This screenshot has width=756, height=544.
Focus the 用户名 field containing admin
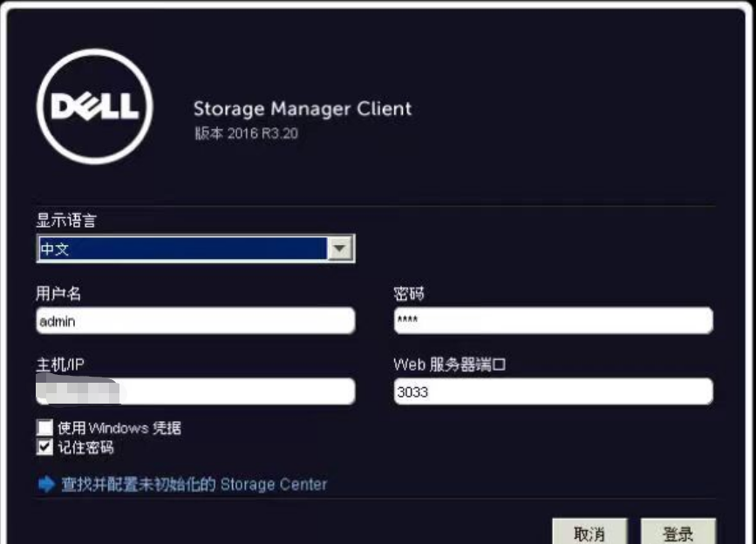coord(195,321)
